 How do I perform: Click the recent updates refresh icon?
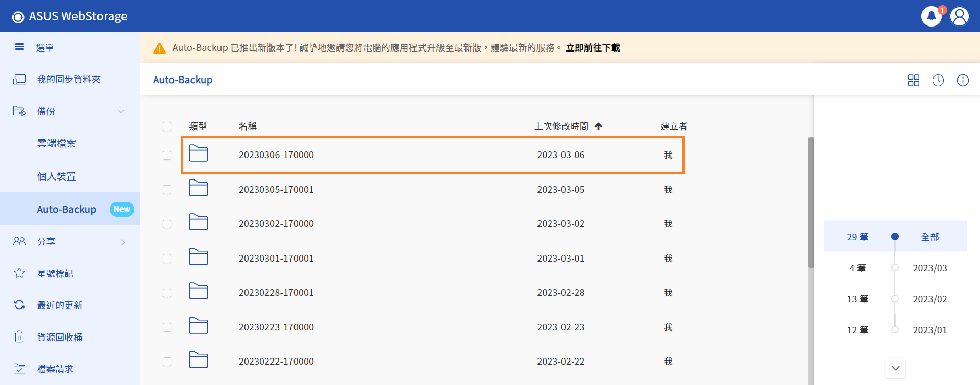point(19,305)
